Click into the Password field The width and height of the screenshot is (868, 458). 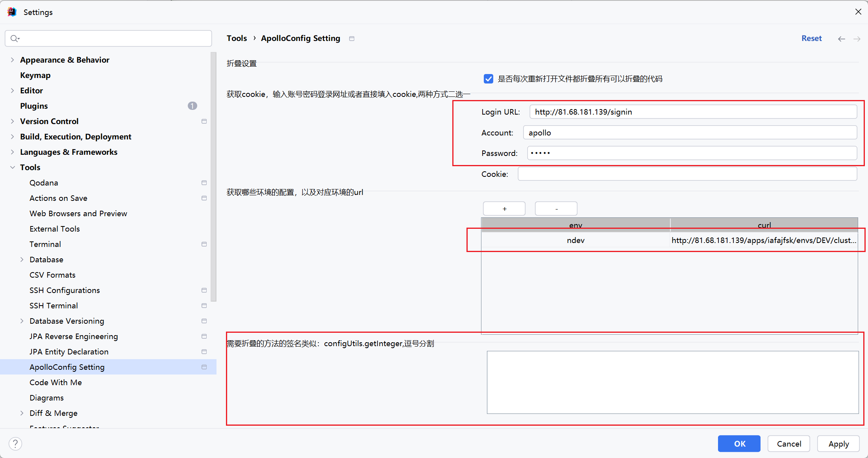tap(692, 153)
